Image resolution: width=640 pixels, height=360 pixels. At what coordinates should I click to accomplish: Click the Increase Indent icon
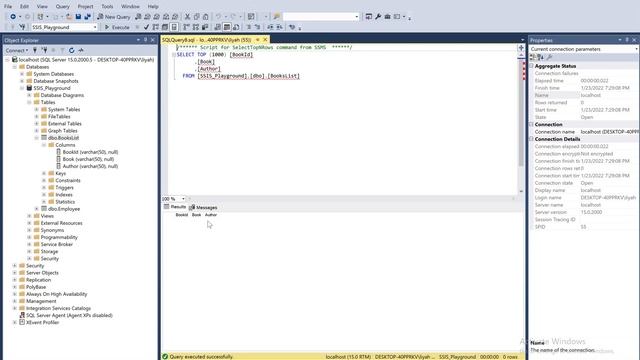tap(280, 27)
